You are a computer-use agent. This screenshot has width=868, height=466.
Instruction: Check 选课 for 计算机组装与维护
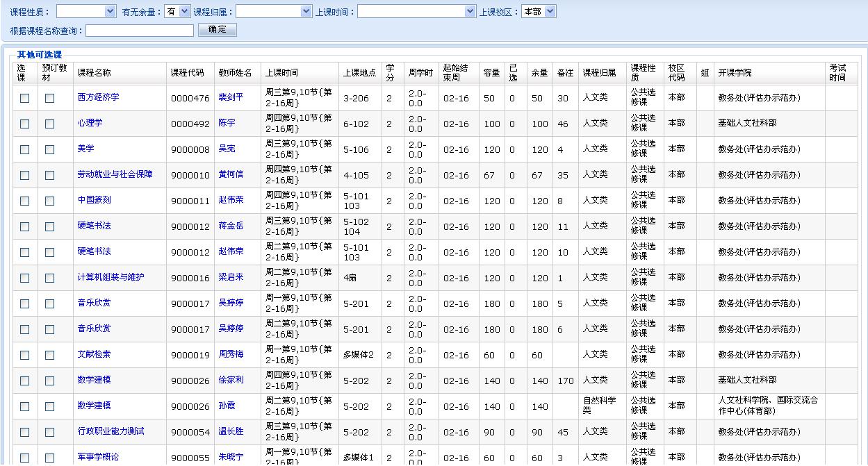click(x=25, y=278)
